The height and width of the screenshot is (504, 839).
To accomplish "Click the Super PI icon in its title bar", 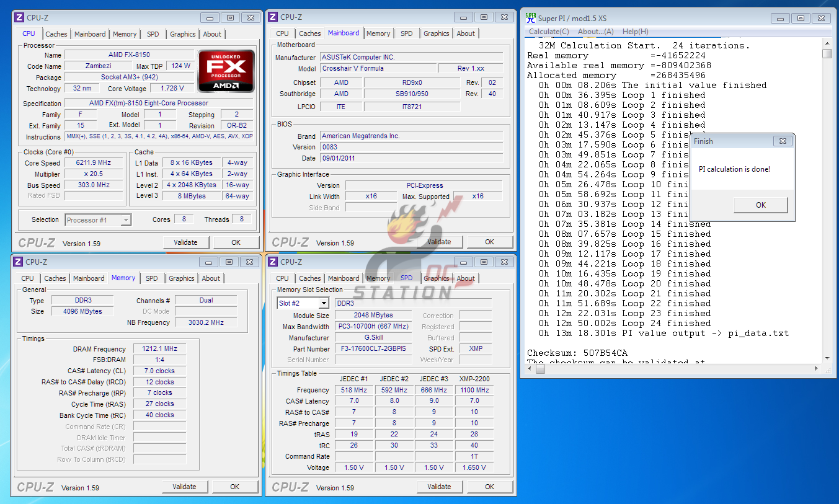I will [531, 18].
